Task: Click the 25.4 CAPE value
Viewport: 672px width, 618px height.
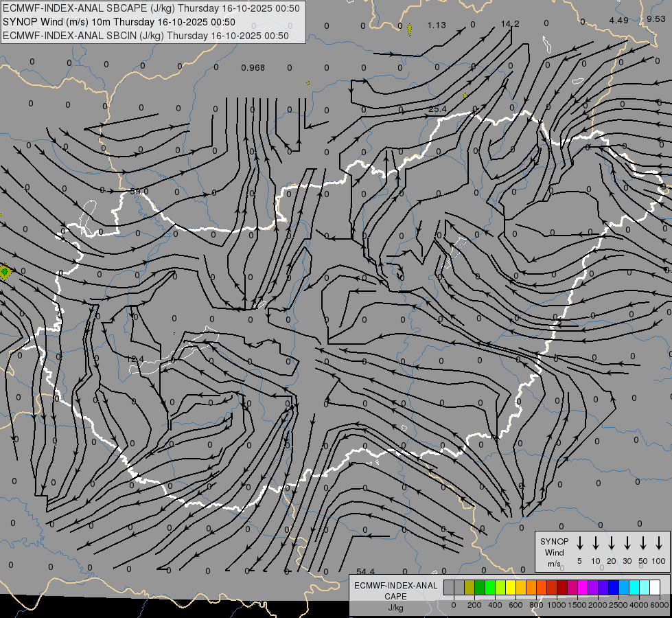Action: (437, 109)
